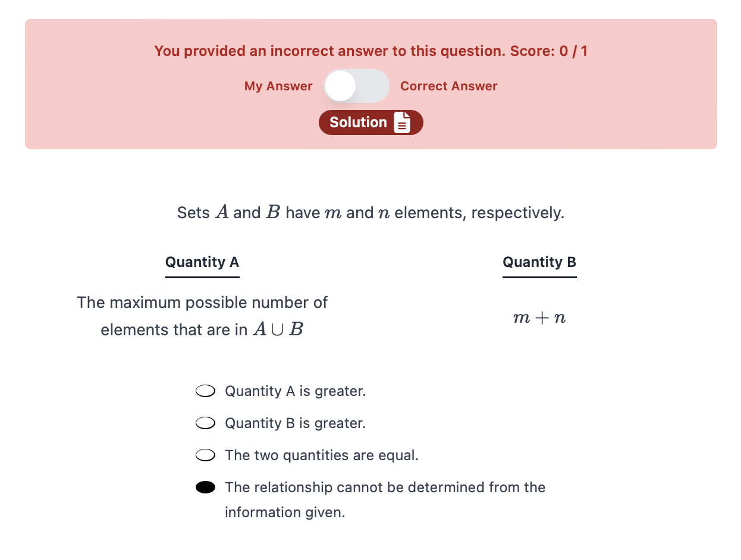Select the "Quantity B is greater" radio button
This screenshot has height=560, width=741.
point(205,423)
